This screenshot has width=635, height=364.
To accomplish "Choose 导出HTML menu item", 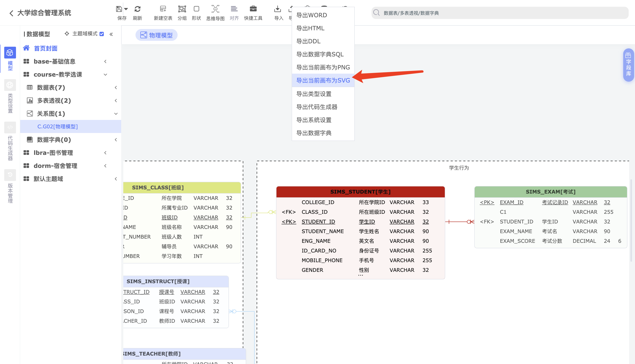I will 323,28.
